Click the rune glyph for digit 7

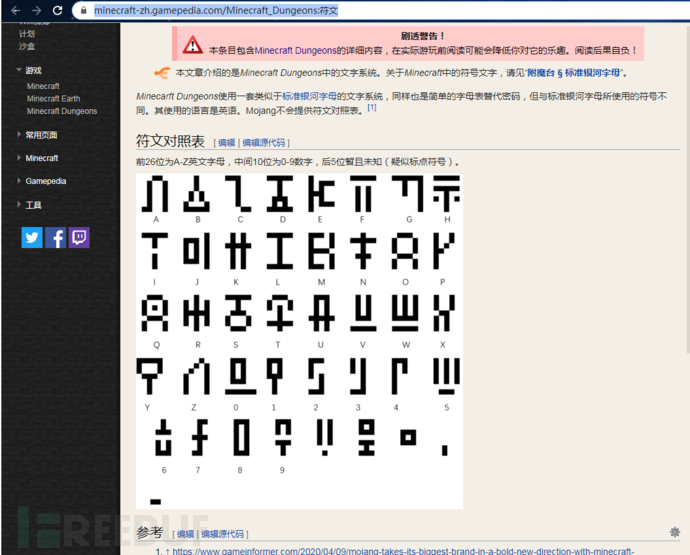(199, 437)
